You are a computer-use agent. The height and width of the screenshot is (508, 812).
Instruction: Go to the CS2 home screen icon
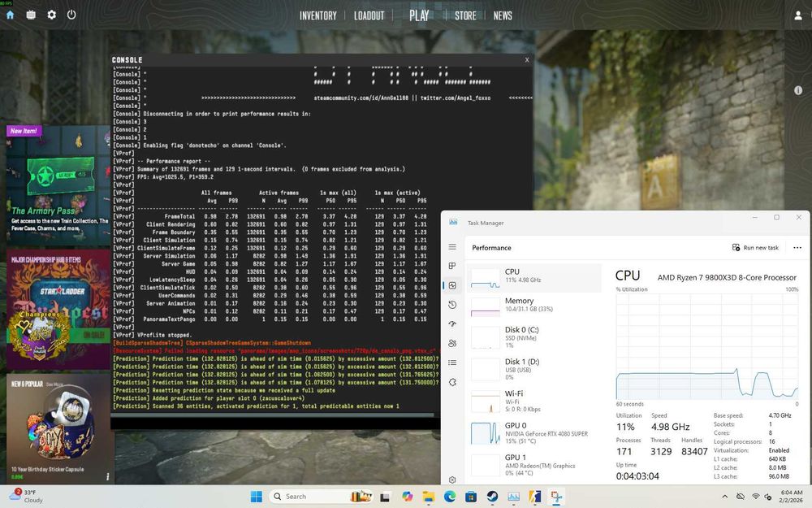[x=10, y=15]
